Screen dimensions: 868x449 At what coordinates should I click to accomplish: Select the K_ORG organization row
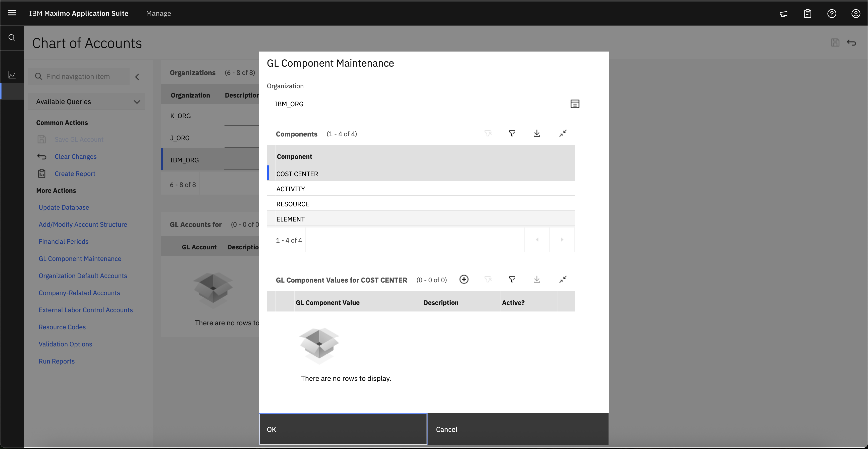210,115
